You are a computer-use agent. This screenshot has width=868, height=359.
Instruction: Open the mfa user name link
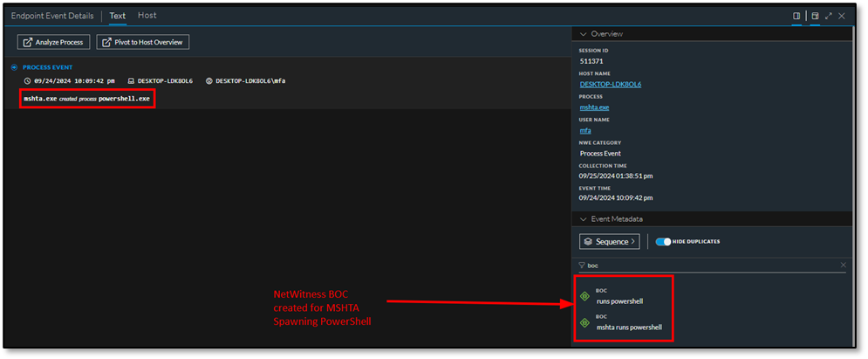click(x=585, y=131)
